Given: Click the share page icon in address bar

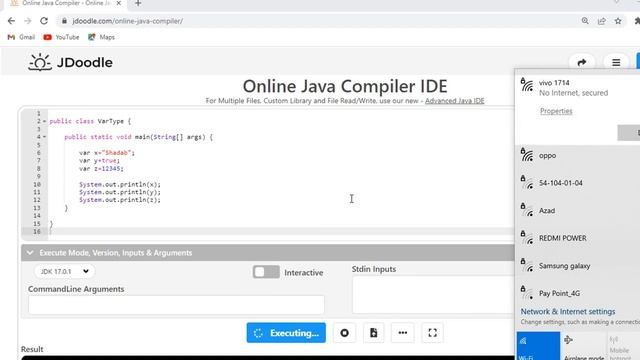Looking at the screenshot, I should pyautogui.click(x=602, y=21).
